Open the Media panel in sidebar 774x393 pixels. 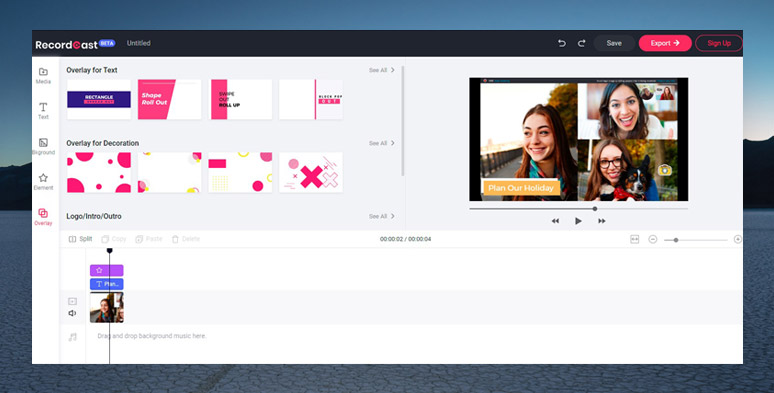(43, 76)
